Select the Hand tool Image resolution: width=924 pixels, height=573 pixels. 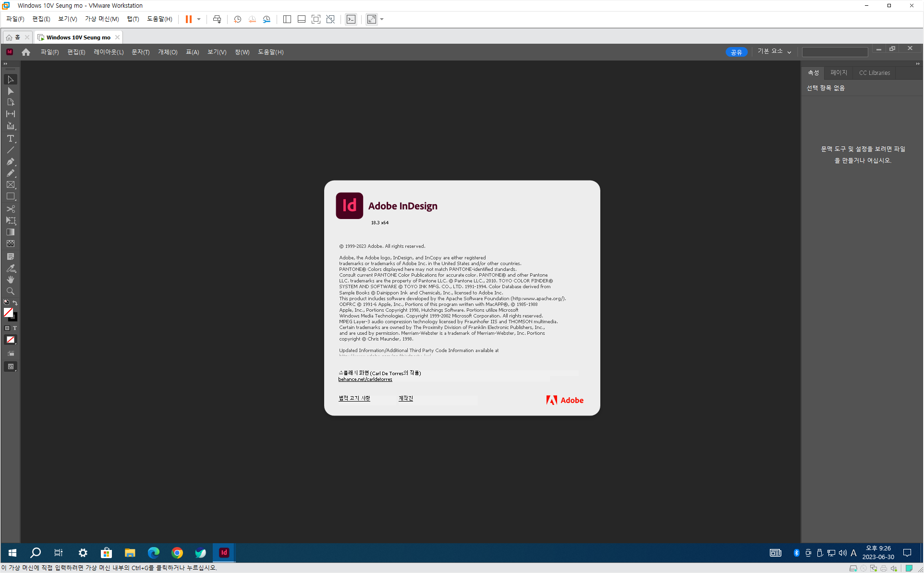[11, 280]
